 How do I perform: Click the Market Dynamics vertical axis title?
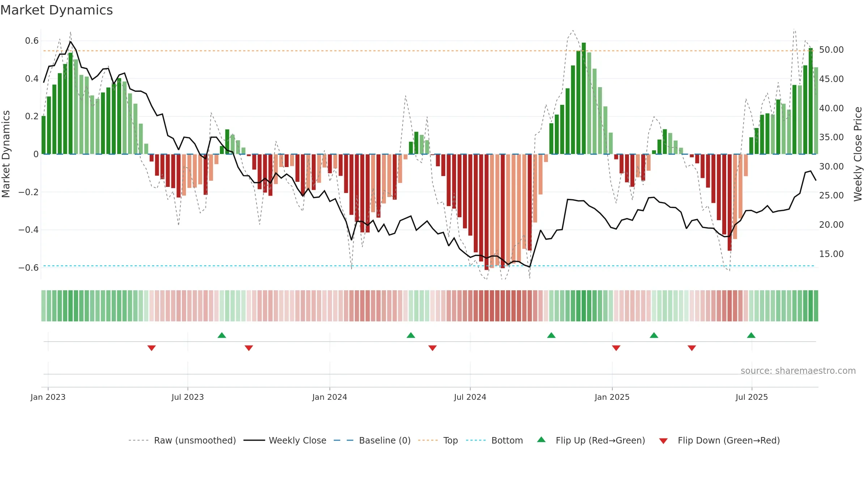tap(6, 154)
